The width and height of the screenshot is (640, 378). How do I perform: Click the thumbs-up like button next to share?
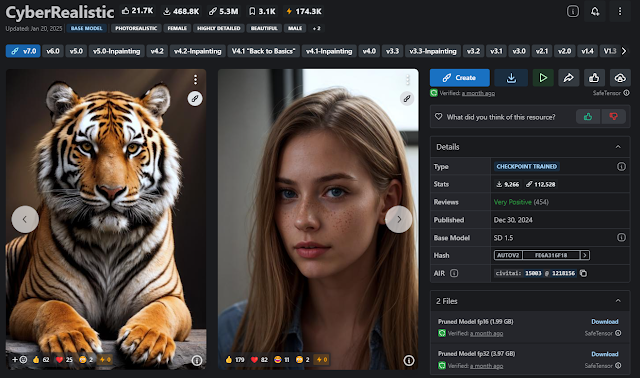[594, 78]
